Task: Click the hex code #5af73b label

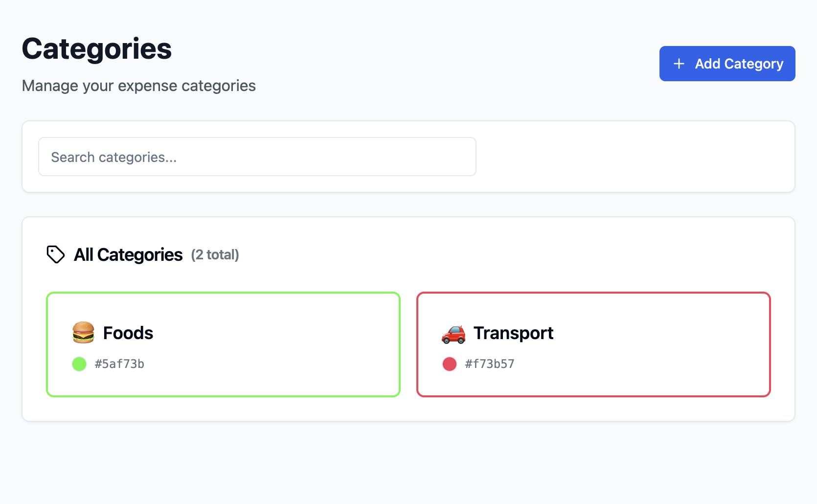Action: 120,364
